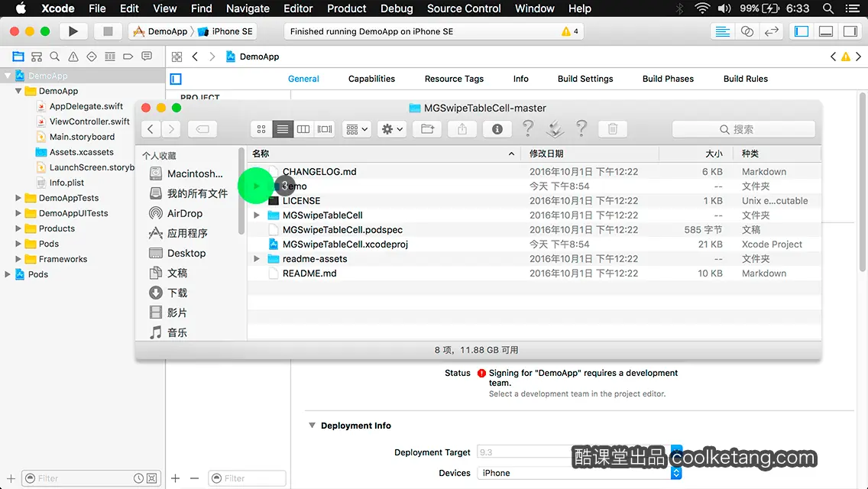The width and height of the screenshot is (868, 489).
Task: Open the Build Phases tab
Action: [668, 79]
